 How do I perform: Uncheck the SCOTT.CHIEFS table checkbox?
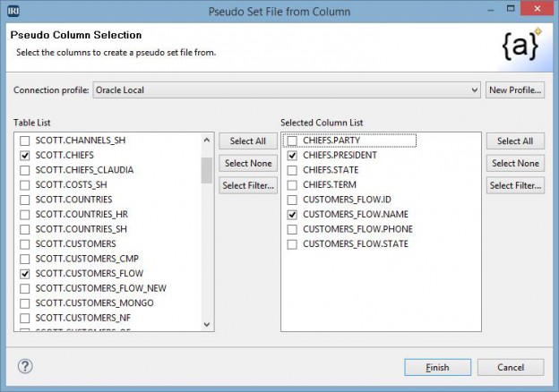pos(24,156)
